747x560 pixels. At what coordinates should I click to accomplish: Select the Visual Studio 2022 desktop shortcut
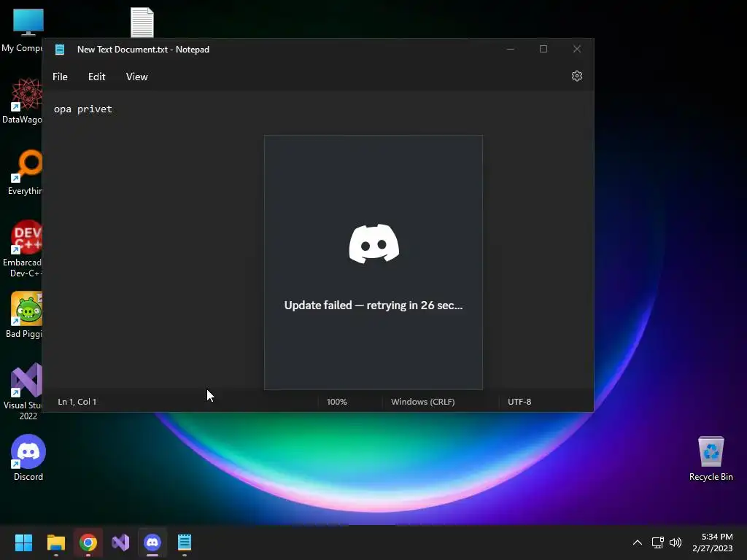coord(23,392)
